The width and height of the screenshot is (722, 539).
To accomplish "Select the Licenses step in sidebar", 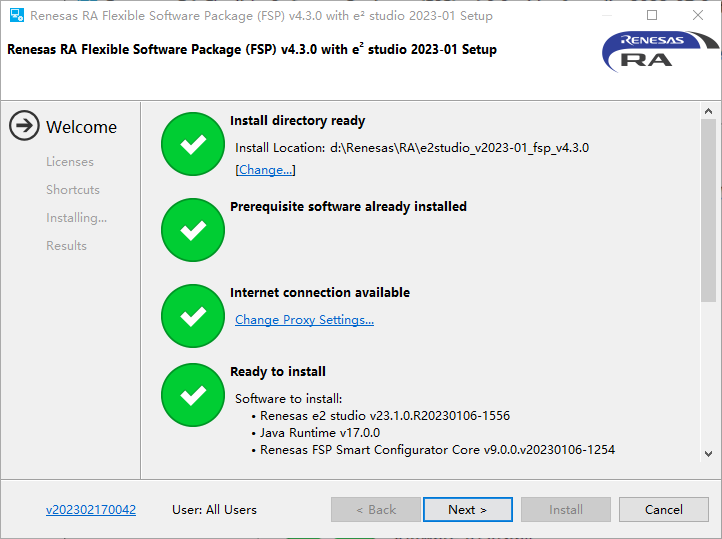I will click(x=70, y=162).
